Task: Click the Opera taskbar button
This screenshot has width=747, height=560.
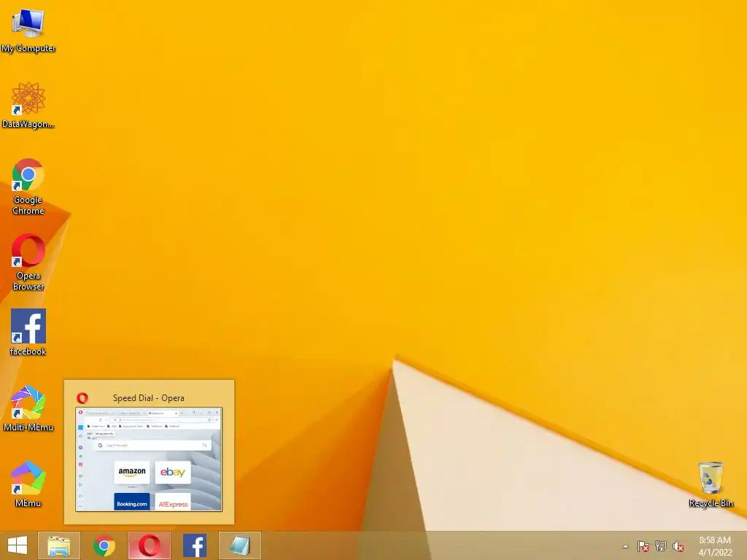Action: pos(149,545)
